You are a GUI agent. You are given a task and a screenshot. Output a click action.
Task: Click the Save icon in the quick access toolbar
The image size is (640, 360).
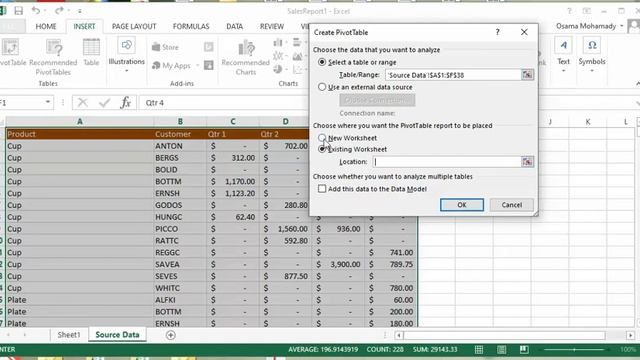click(x=18, y=11)
